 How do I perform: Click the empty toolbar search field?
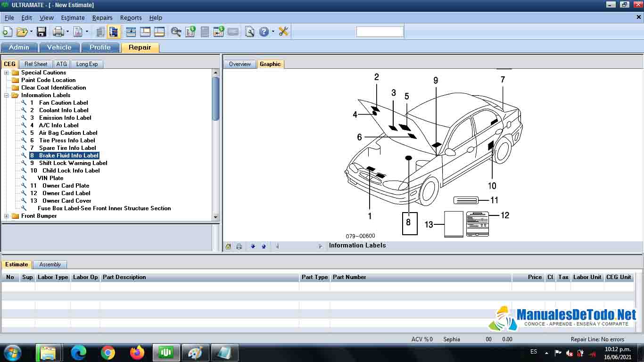click(380, 32)
